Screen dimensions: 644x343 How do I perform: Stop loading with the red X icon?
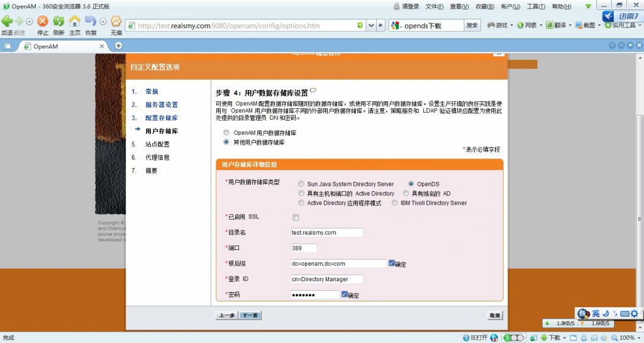coord(42,21)
